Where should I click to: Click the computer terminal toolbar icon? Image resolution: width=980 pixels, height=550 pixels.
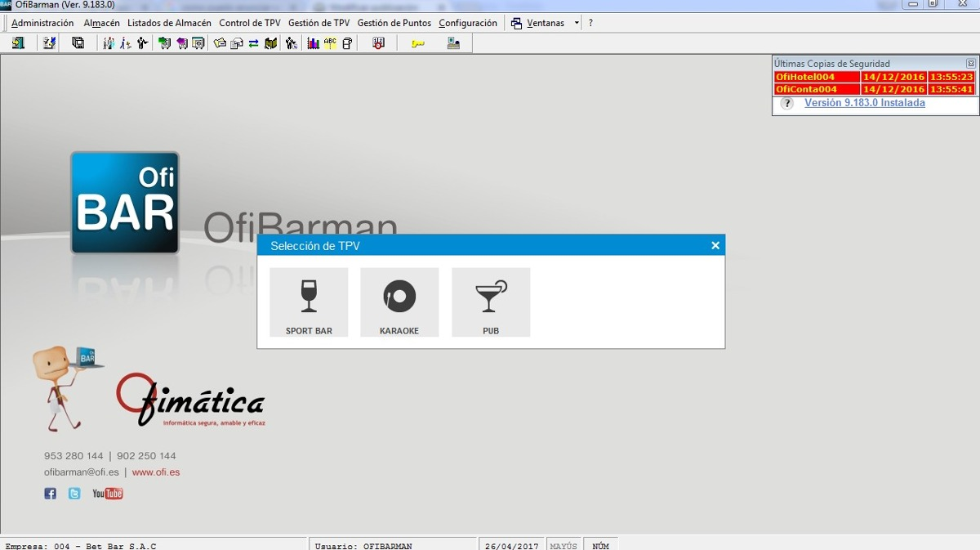click(x=453, y=43)
